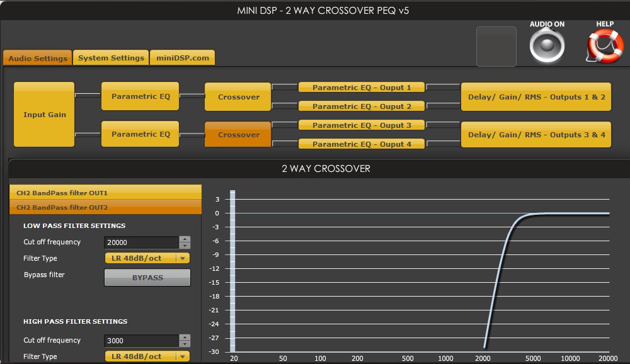The image size is (630, 364).
Task: Open Delay/ Gain/ RMS - Outputs 1 & 2
Action: 536,97
